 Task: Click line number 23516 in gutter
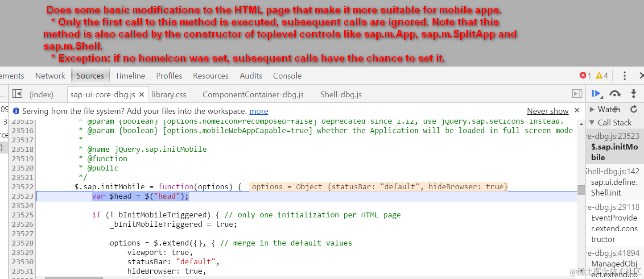[x=22, y=130]
